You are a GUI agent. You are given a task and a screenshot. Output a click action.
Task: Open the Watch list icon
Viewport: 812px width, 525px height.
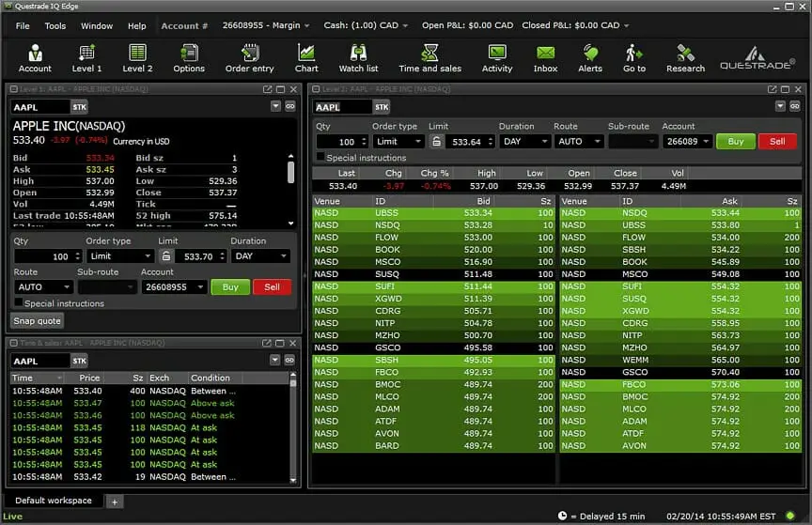(358, 58)
